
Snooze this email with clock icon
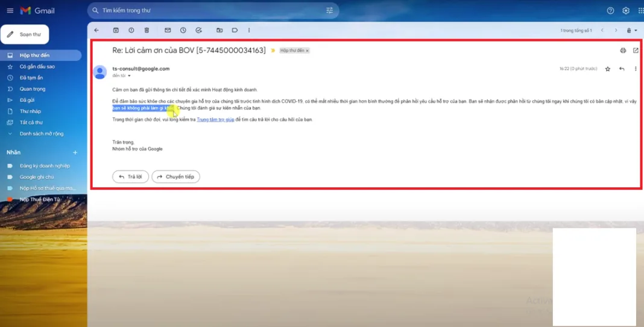pos(183,30)
